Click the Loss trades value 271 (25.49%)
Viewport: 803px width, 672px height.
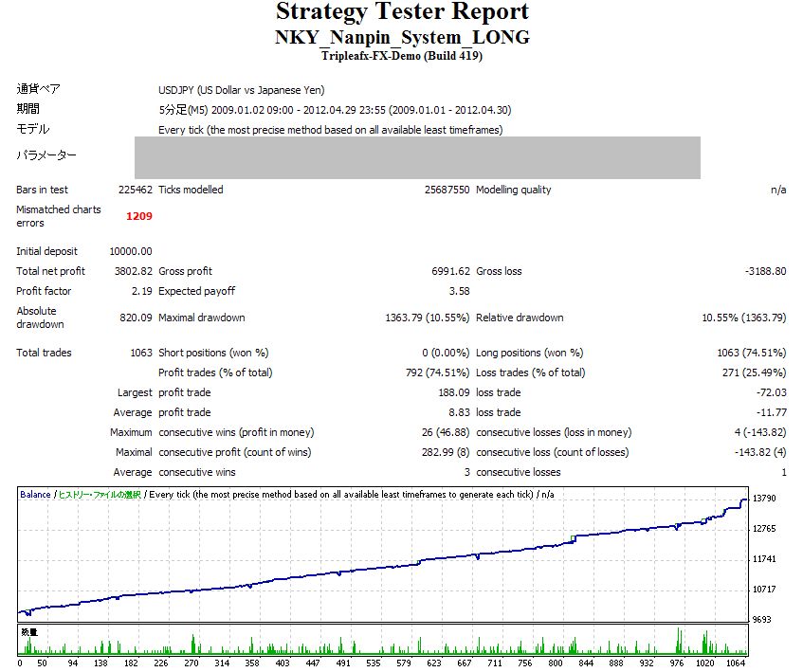click(755, 373)
